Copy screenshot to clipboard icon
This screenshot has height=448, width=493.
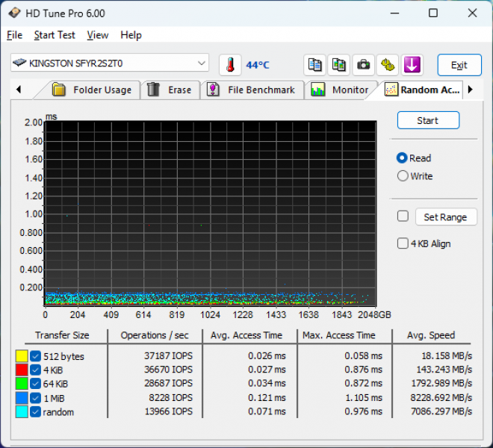(339, 65)
